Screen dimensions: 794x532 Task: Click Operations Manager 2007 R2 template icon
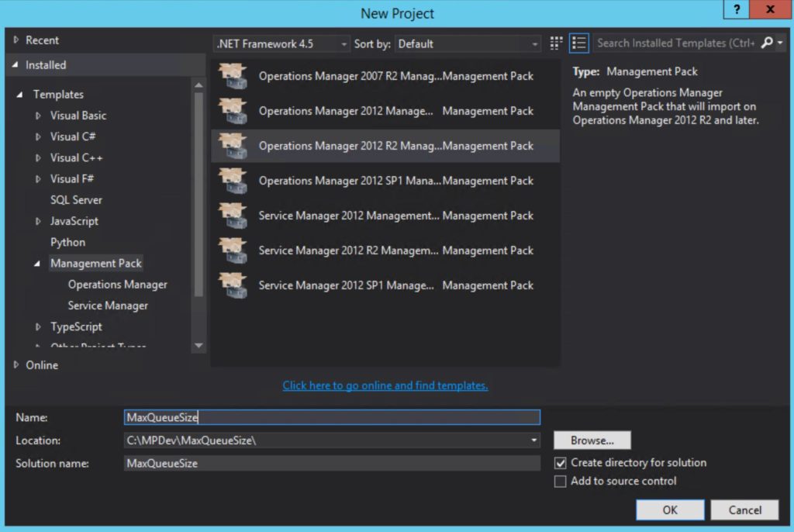point(233,76)
